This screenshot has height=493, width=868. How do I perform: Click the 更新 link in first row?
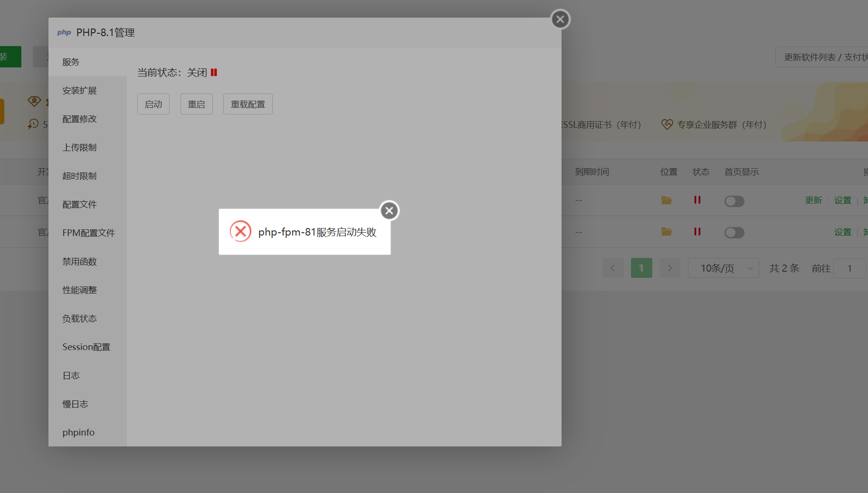coord(813,200)
